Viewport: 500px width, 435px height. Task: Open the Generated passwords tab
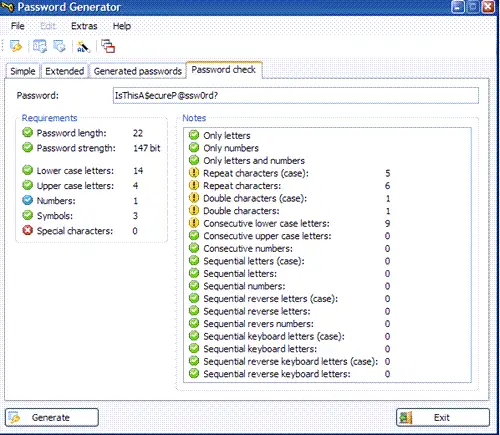138,71
